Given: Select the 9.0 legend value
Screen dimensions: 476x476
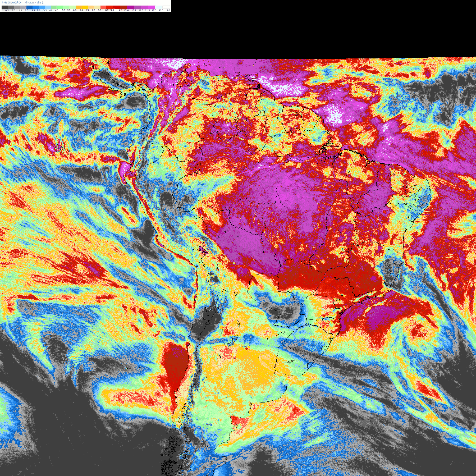Looking at the screenshot, I should coord(112,10).
